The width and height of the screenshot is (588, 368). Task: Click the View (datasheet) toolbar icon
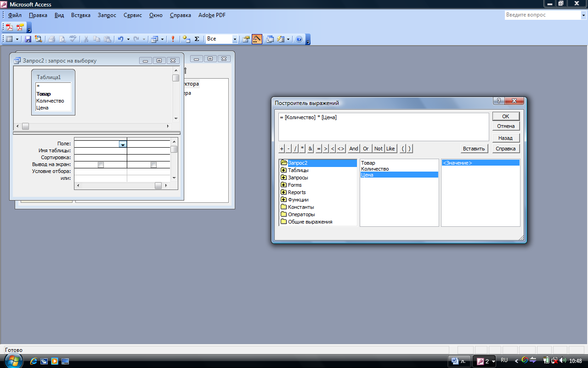pos(10,39)
